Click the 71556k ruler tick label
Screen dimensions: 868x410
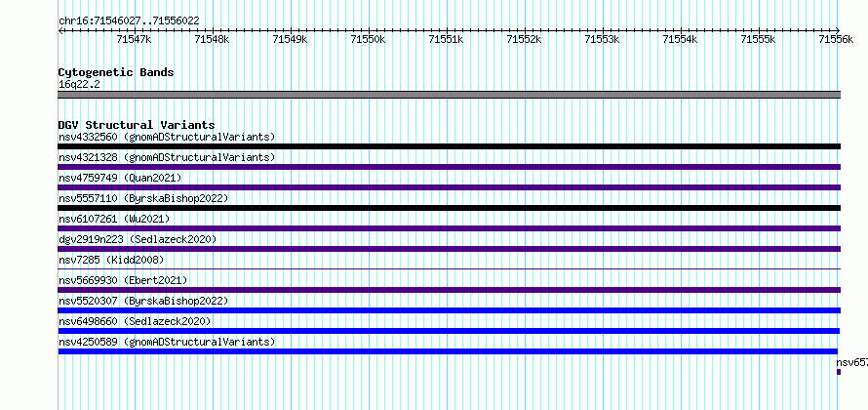(x=837, y=39)
